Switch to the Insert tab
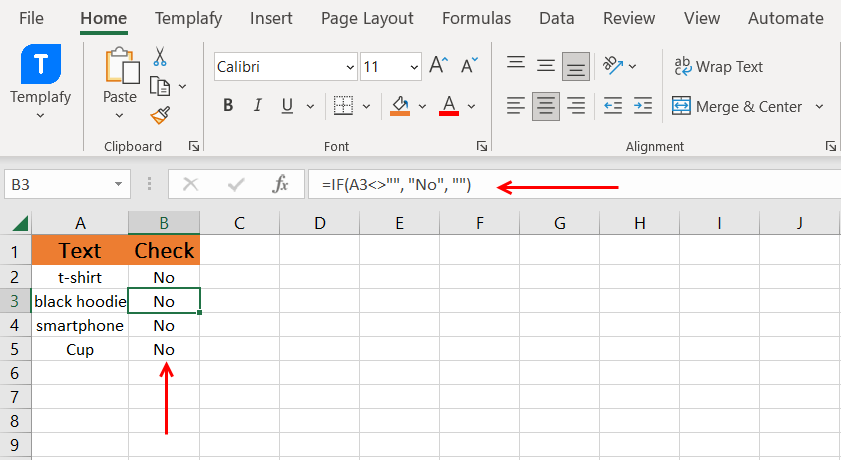The width and height of the screenshot is (841, 460). tap(271, 18)
